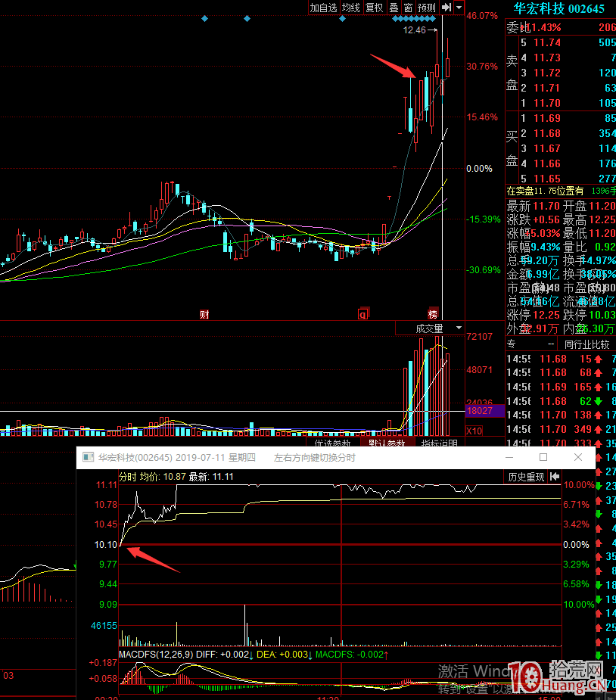Click the intraday popup title bar icon

(x=89, y=457)
